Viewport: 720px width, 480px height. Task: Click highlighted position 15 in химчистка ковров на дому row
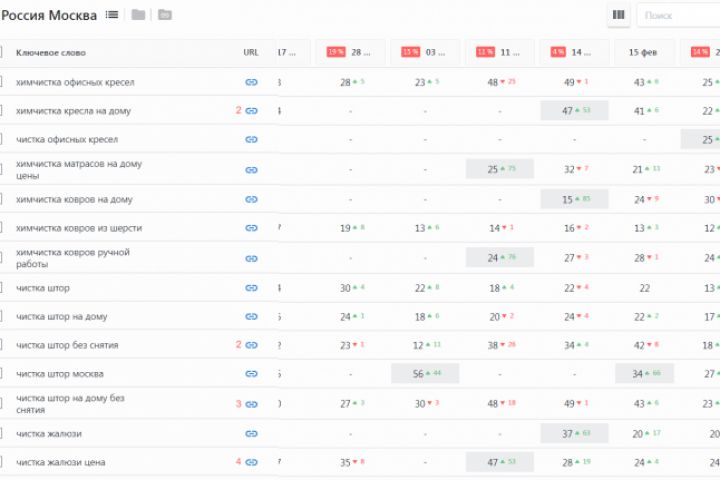point(574,199)
